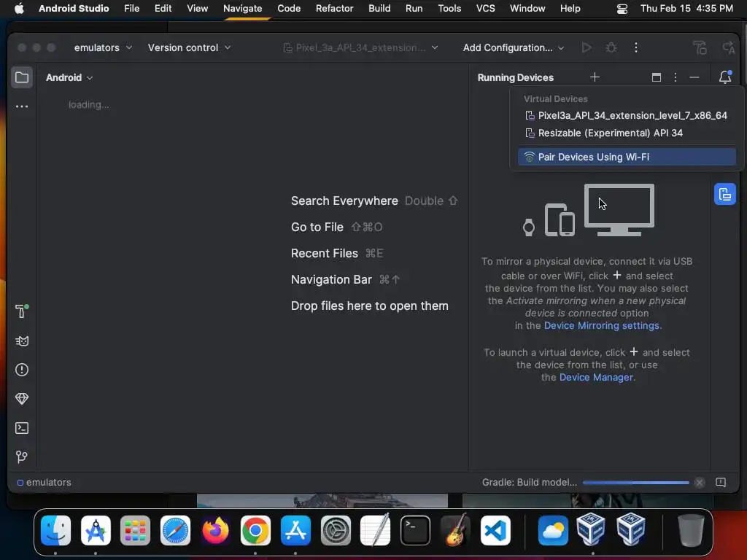The width and height of the screenshot is (747, 560).
Task: Toggle the Running Devices sidebar button
Action: pos(725,194)
